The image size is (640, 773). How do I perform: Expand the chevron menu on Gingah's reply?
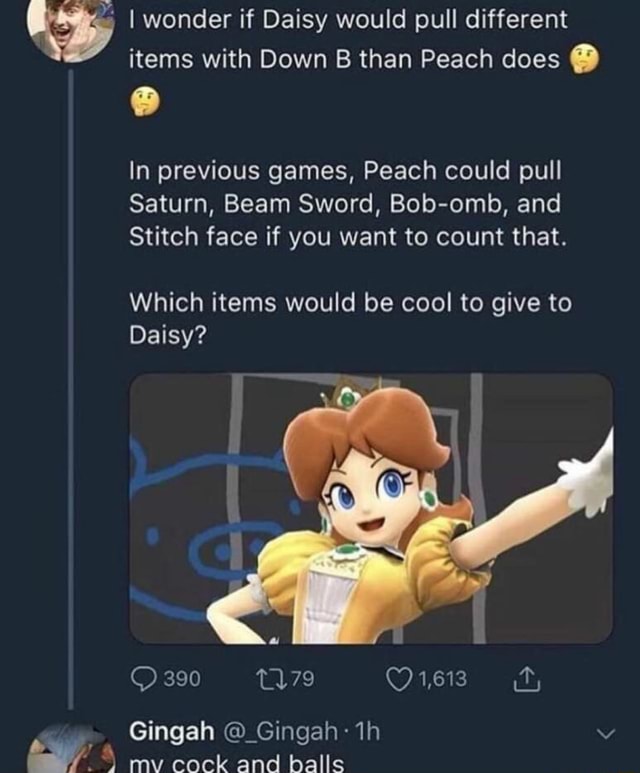pos(602,734)
